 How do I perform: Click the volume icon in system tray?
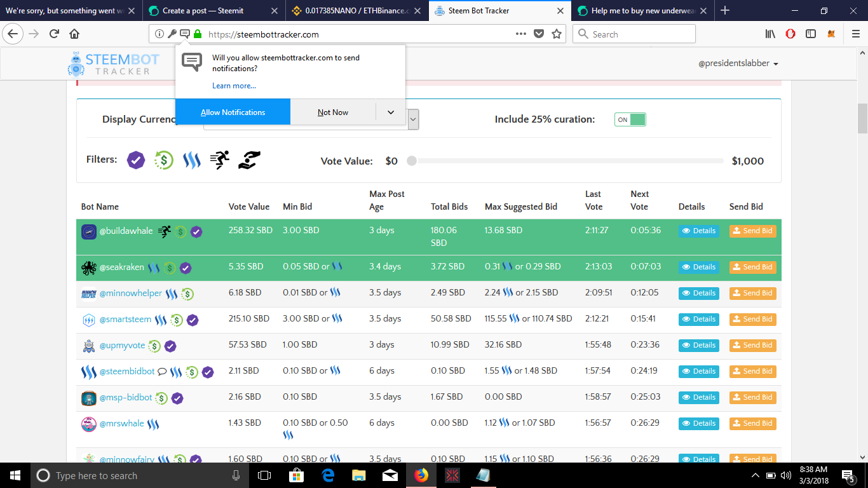[786, 475]
